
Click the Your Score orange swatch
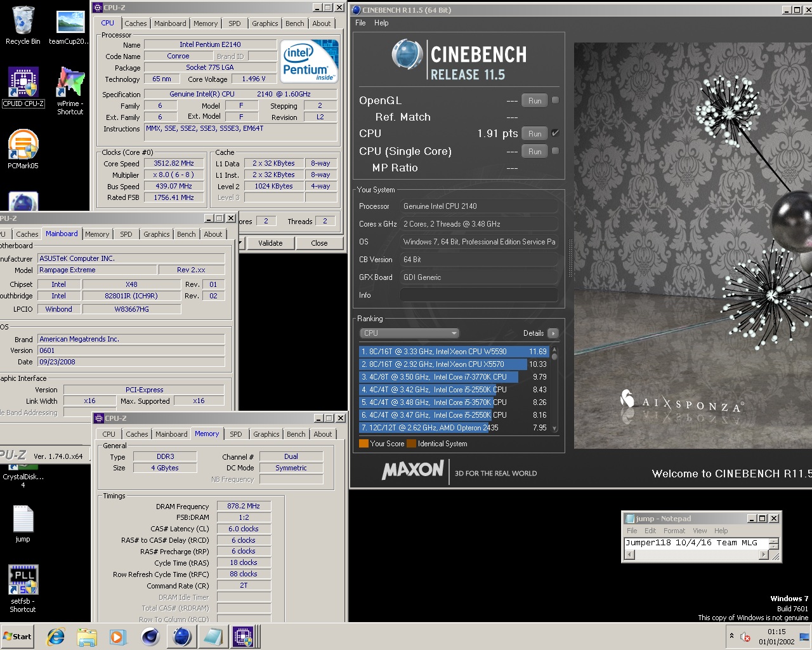(x=363, y=444)
